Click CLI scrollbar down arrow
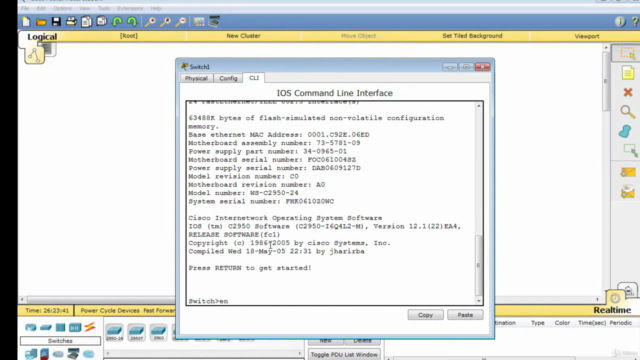Viewport: 640px width, 360px height. pyautogui.click(x=479, y=301)
